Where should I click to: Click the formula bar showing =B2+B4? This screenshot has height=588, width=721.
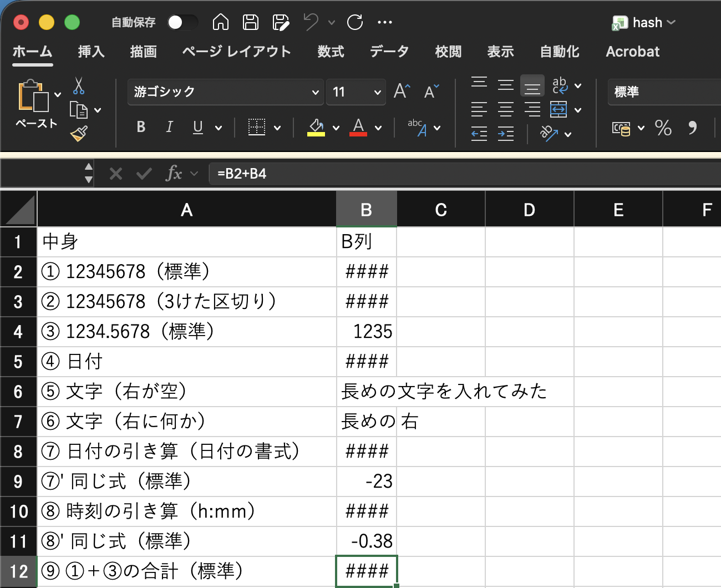click(x=465, y=174)
